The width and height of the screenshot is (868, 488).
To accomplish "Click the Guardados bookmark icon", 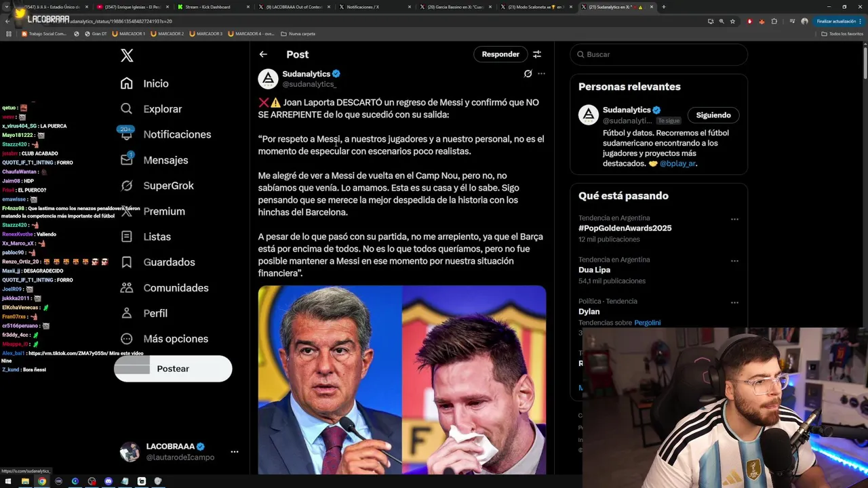I will click(127, 262).
